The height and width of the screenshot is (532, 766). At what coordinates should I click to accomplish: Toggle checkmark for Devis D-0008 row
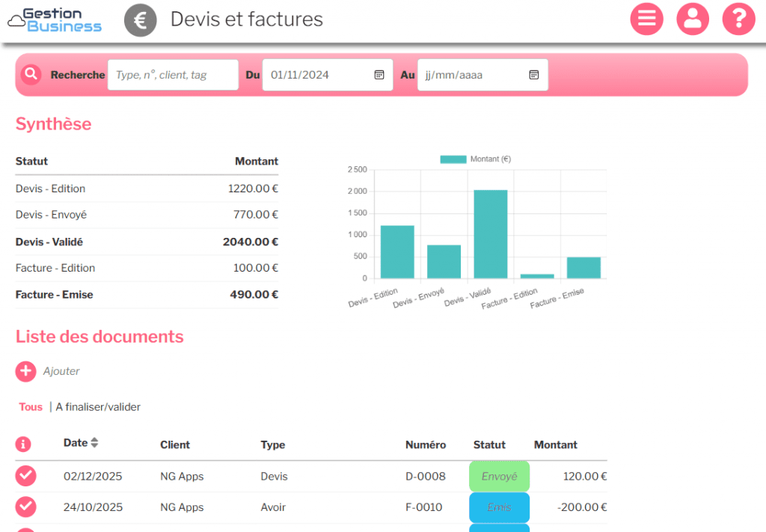click(26, 476)
